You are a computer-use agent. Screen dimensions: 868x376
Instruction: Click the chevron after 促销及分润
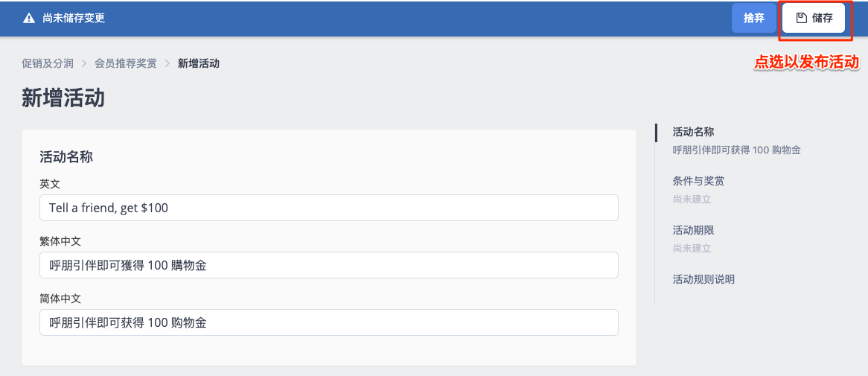pos(84,63)
